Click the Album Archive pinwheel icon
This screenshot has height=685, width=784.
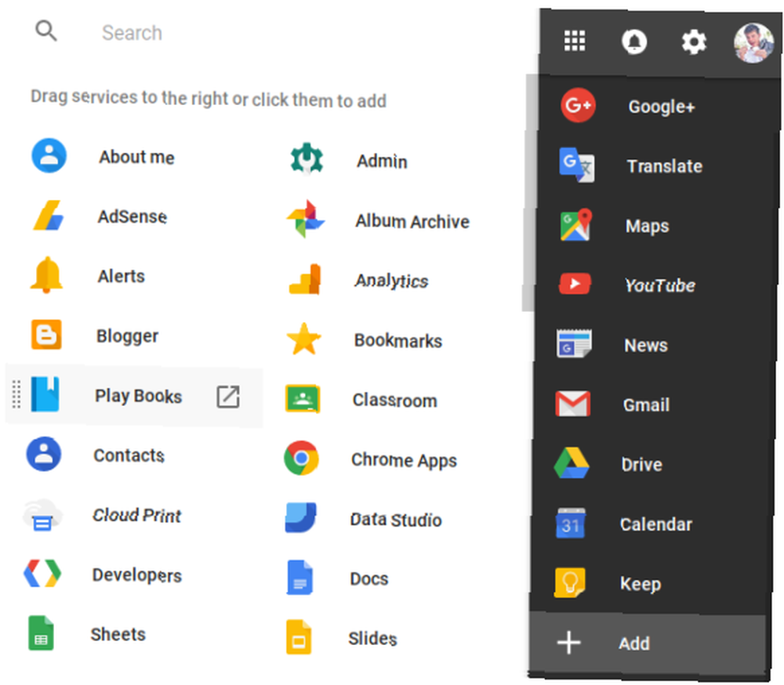coord(306,219)
